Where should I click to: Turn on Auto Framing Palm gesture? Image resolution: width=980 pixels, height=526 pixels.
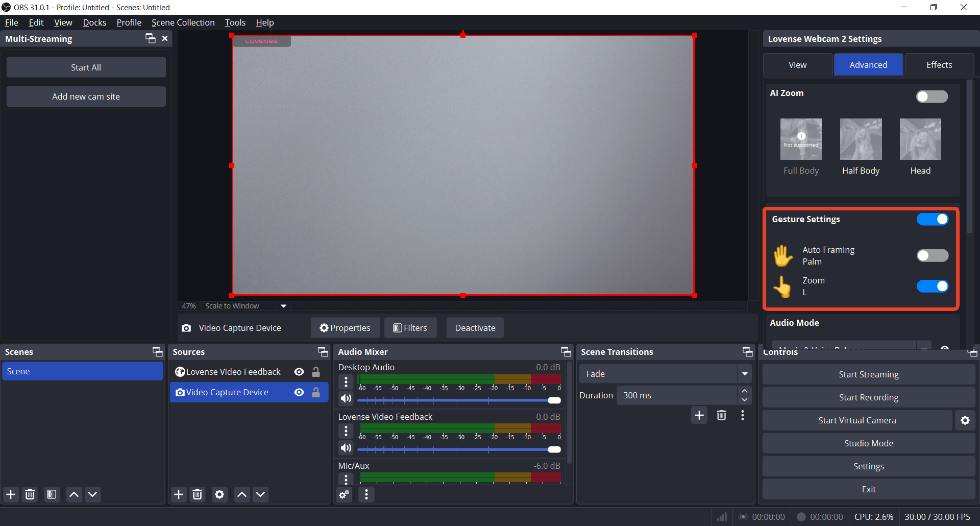tap(932, 255)
